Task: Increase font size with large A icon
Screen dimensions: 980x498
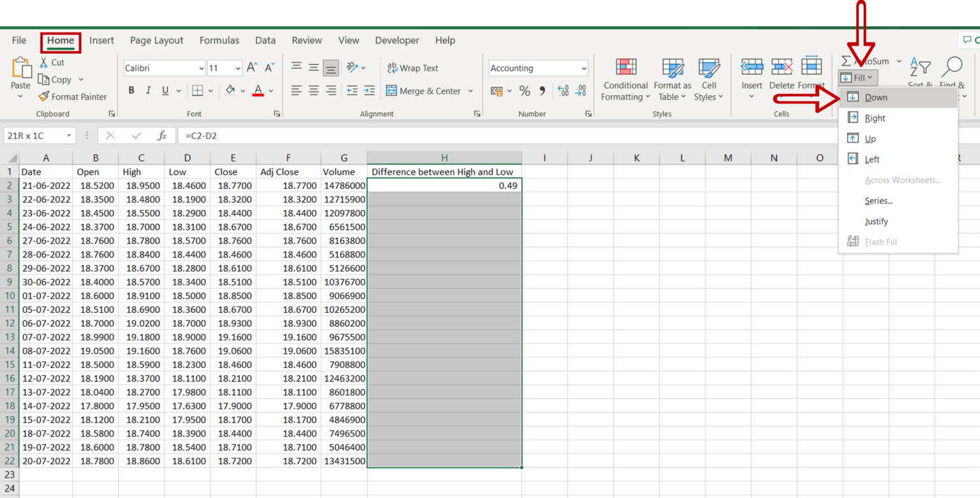Action: pyautogui.click(x=252, y=68)
